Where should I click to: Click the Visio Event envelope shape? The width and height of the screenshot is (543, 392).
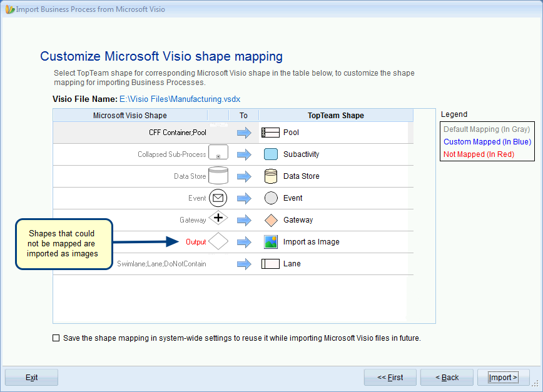(218, 198)
